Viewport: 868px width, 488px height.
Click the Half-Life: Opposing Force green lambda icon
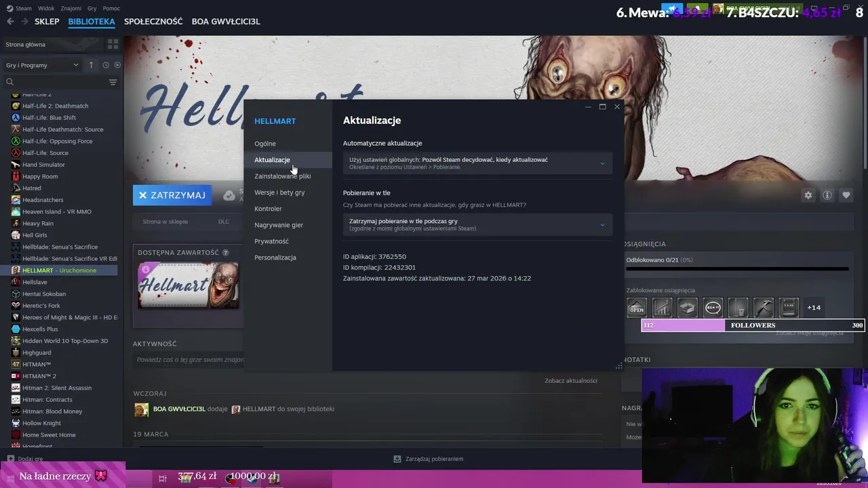tap(16, 141)
